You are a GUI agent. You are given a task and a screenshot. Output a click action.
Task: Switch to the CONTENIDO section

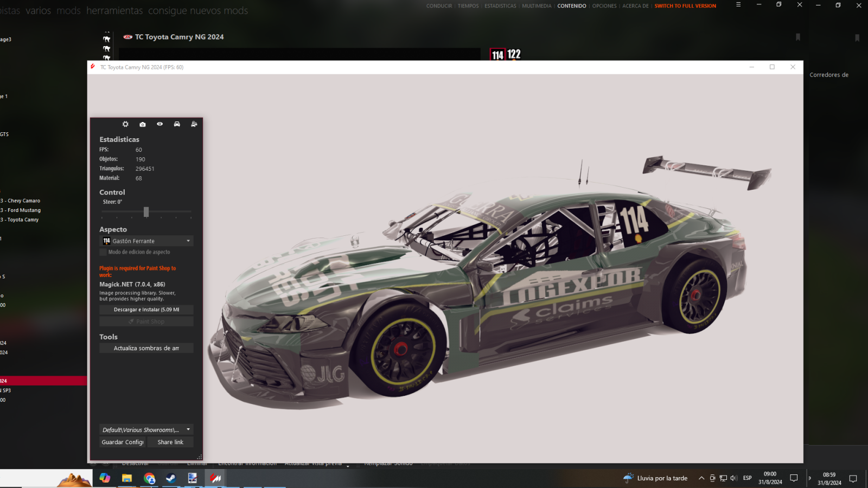point(572,6)
